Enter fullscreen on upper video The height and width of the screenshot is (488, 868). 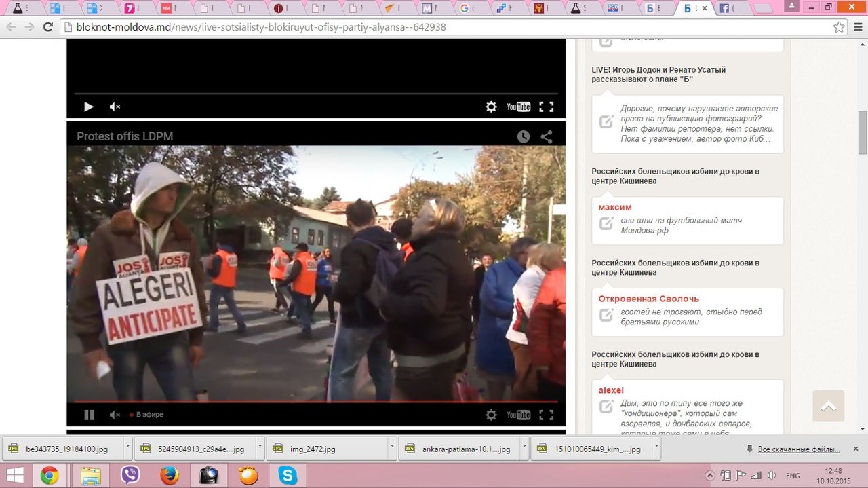pyautogui.click(x=547, y=107)
